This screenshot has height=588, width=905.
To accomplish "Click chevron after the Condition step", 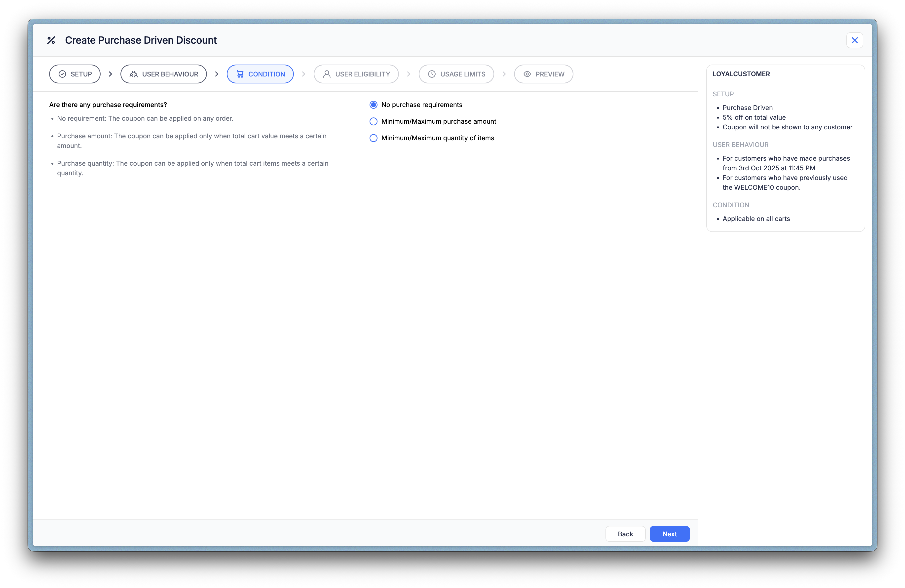I will [303, 74].
